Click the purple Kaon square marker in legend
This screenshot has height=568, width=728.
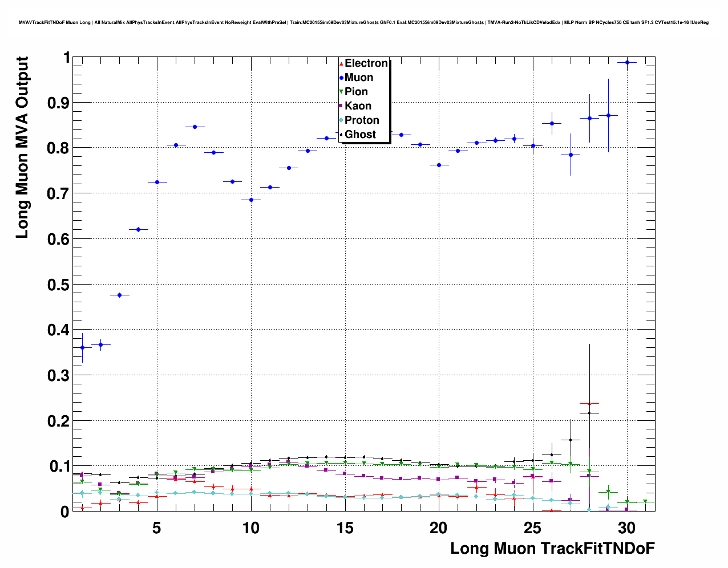[341, 106]
